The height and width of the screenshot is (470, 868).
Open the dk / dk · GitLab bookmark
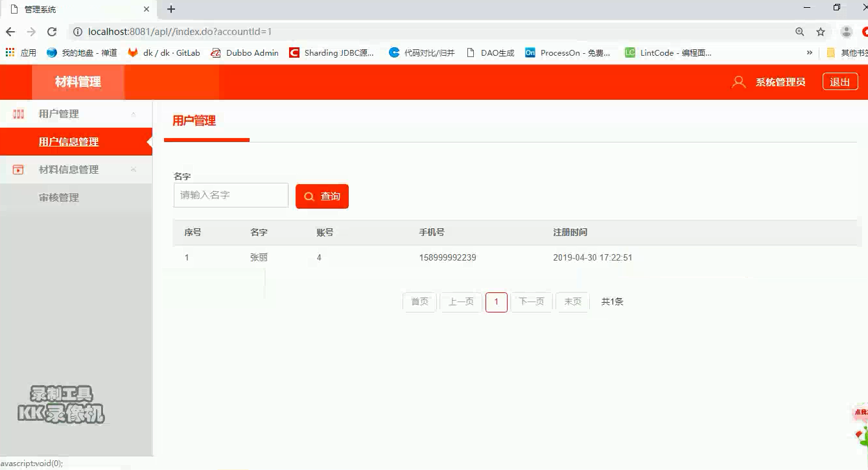pos(164,53)
